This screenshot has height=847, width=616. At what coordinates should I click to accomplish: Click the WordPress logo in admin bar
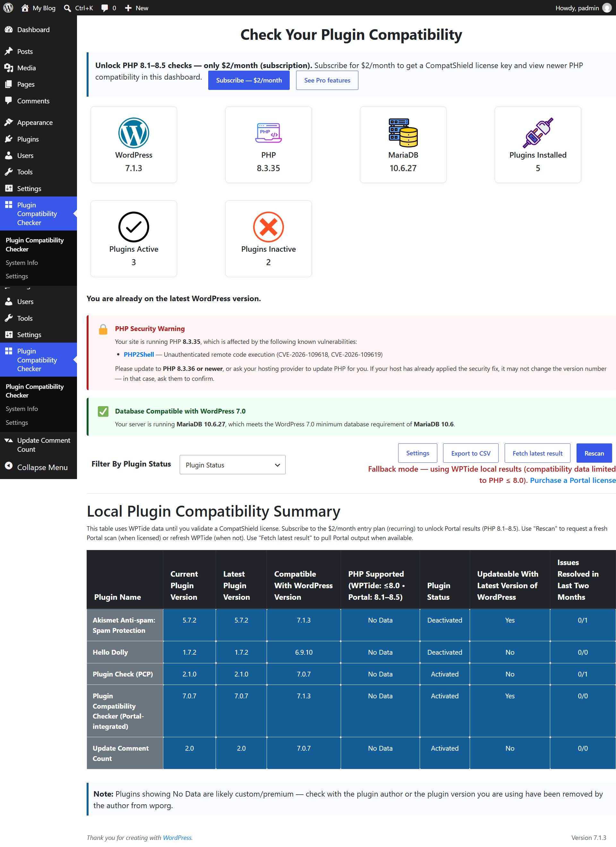[x=8, y=8]
